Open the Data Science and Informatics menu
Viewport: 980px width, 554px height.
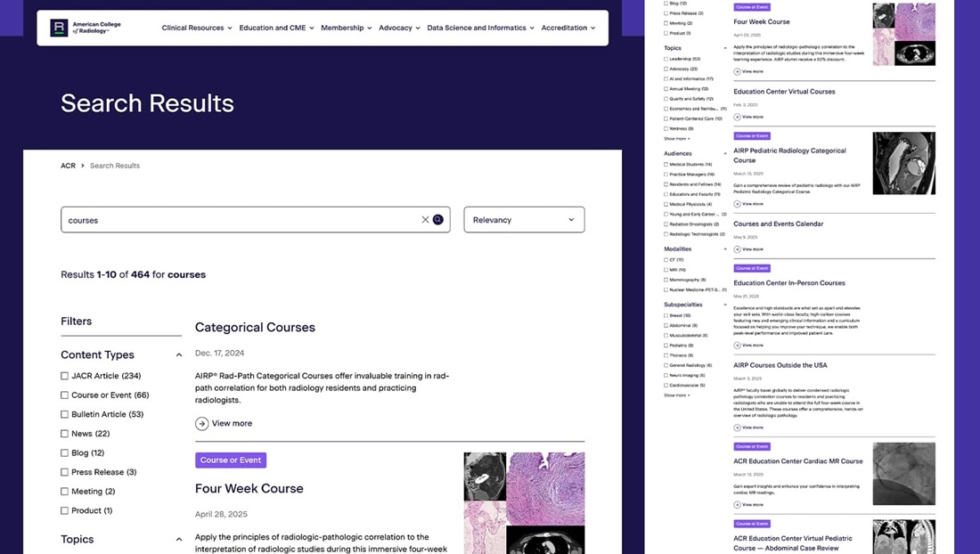click(x=479, y=28)
